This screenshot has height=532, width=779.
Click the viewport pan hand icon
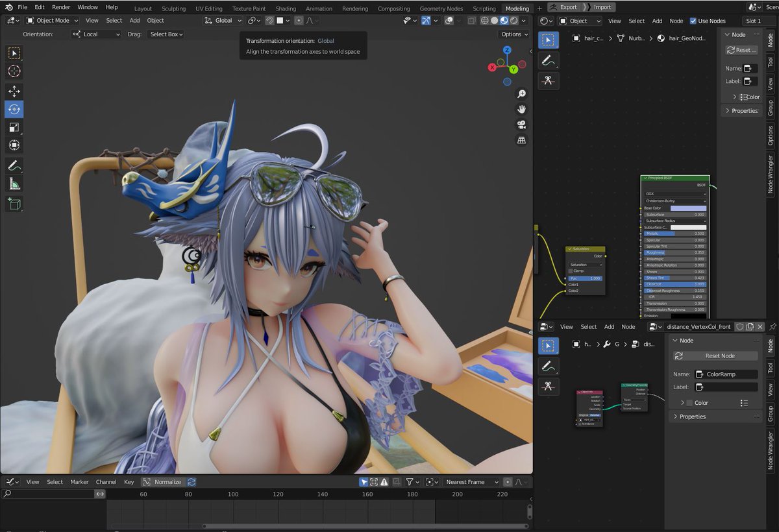[521, 110]
